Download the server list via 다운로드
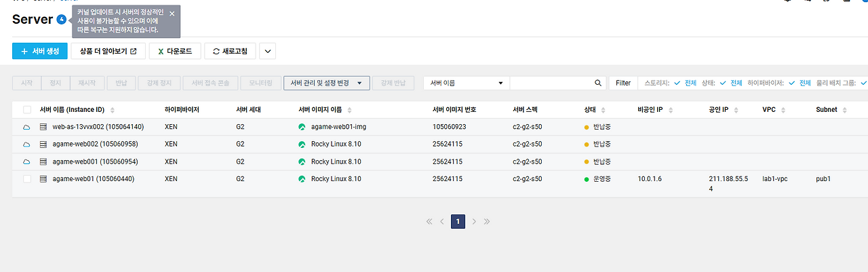868x272 pixels. (x=175, y=51)
